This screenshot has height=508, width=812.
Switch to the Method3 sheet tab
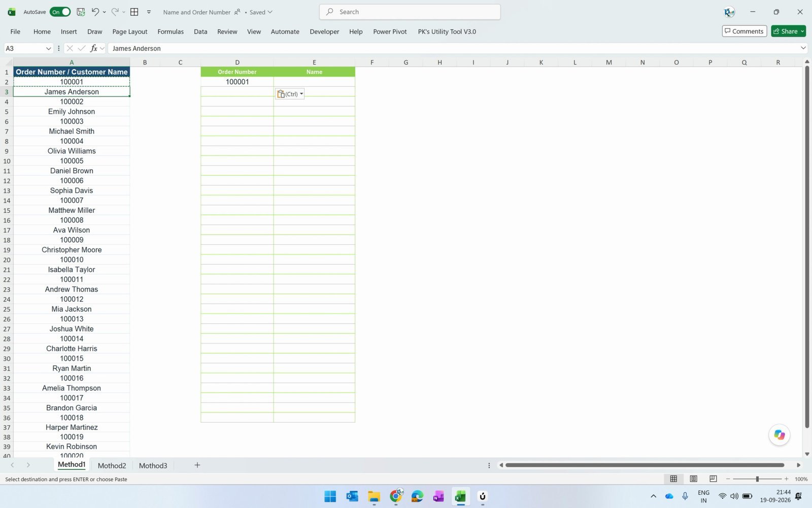tap(153, 465)
